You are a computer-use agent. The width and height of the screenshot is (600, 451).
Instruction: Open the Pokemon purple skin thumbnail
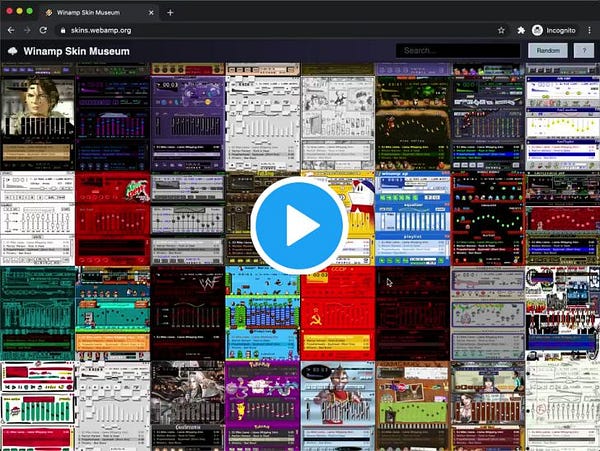click(x=262, y=407)
